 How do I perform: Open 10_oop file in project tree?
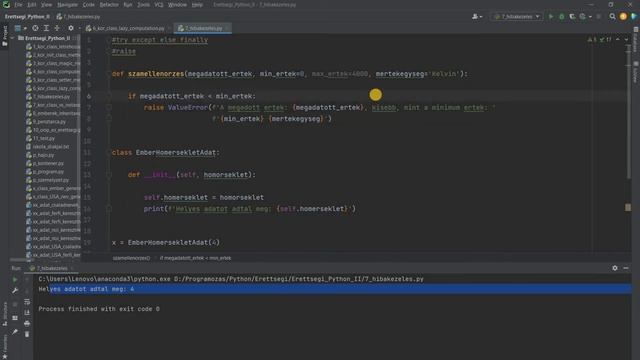pos(53,130)
